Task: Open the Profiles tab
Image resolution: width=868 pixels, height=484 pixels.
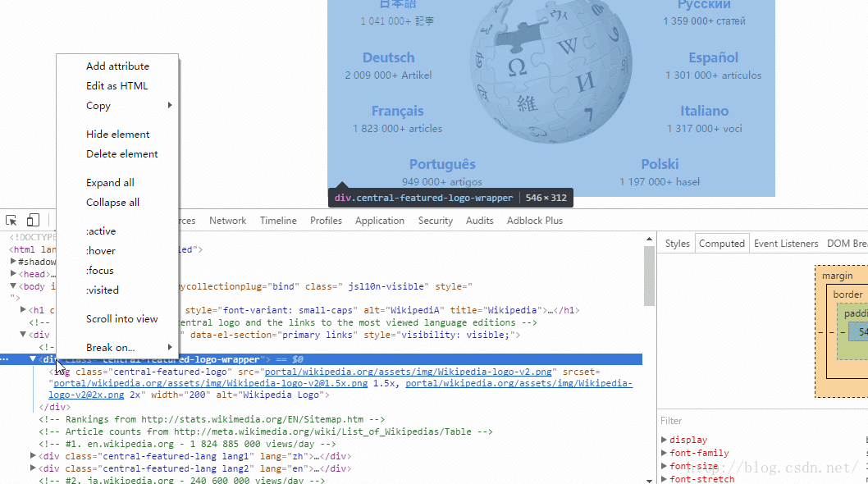Action: coord(326,221)
